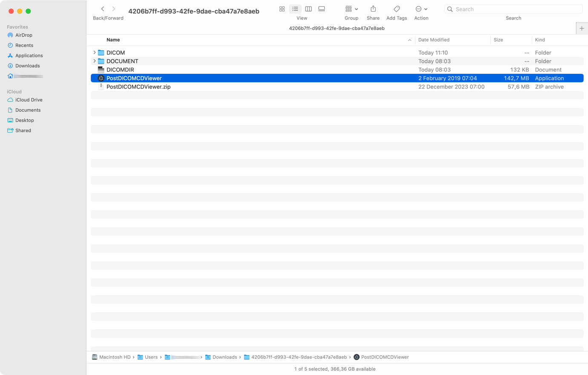
Task: Toggle the Group by dropdown
Action: coord(351,9)
